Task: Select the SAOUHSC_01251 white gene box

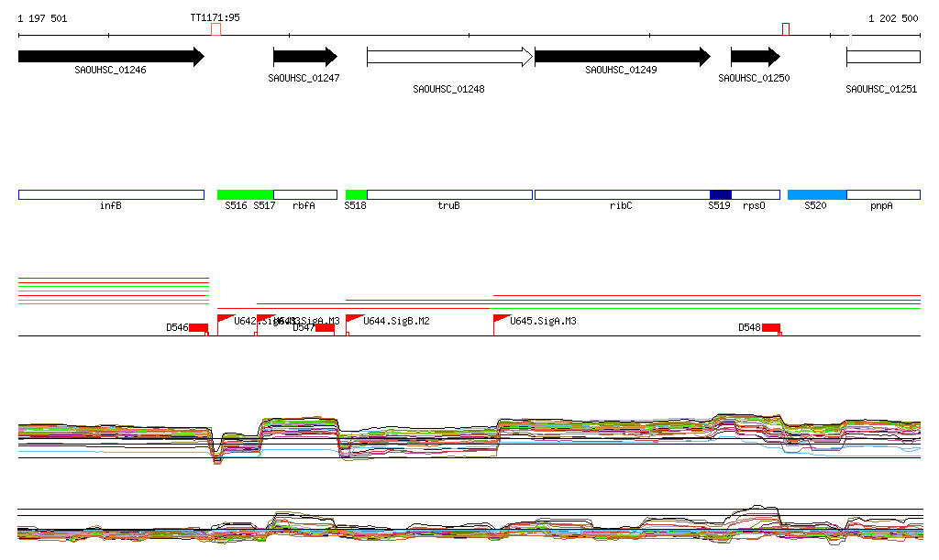Action: (x=882, y=57)
